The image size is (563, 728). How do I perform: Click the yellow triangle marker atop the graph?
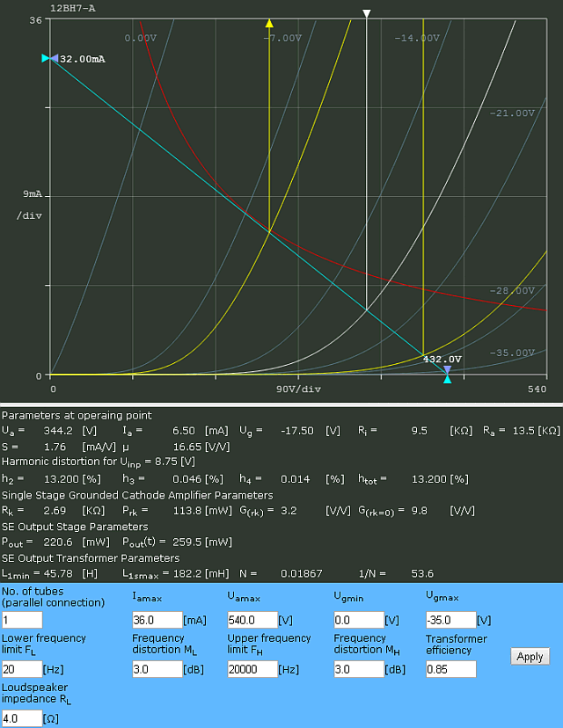[x=269, y=23]
